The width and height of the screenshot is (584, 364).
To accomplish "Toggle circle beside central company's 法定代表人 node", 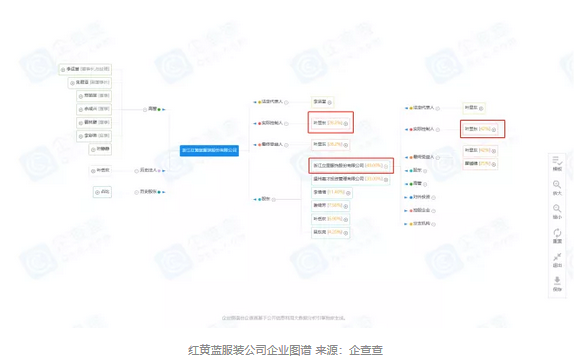I will pos(286,102).
